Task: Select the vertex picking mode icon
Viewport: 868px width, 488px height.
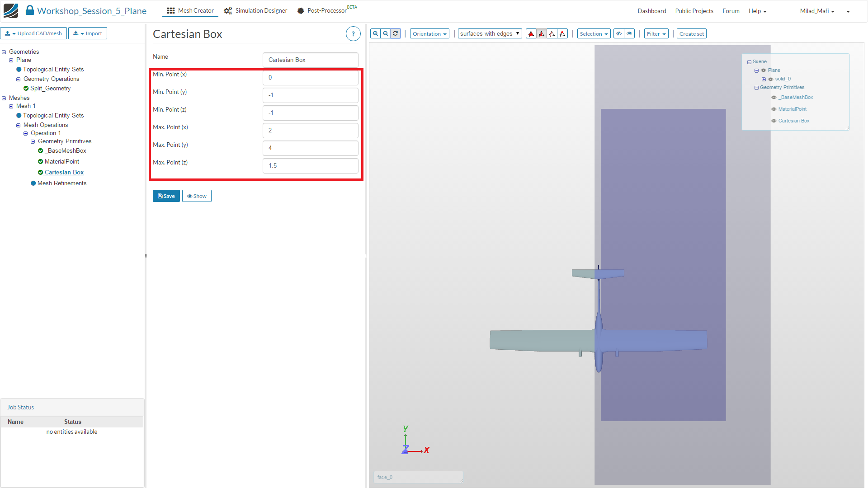Action: pyautogui.click(x=562, y=34)
